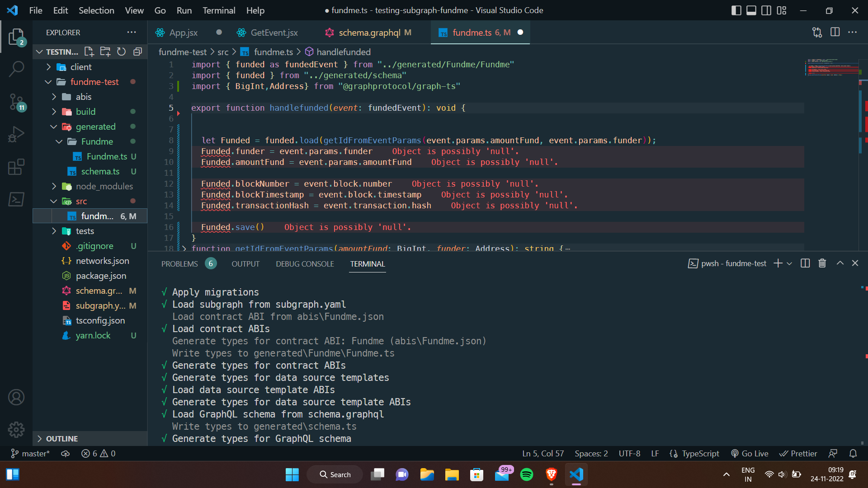Open the Source Control view
Viewport: 868px width, 488px height.
[16, 102]
